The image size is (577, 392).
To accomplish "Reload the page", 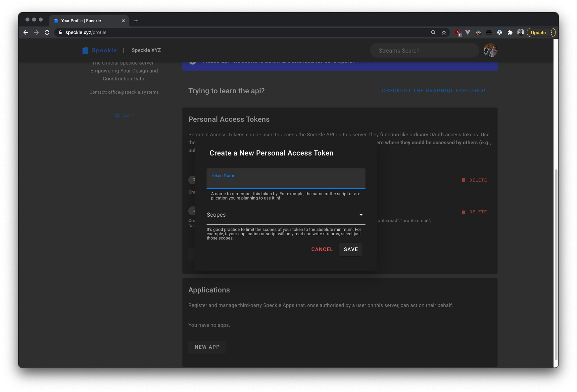I will [47, 32].
